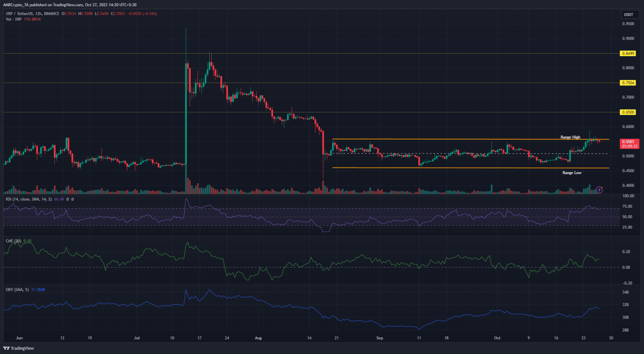Click the red current price label 0.5503
This screenshot has height=354, width=644.
629,142
